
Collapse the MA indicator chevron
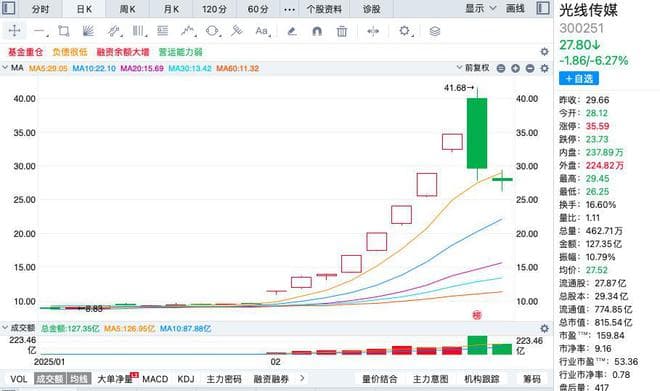5,68
